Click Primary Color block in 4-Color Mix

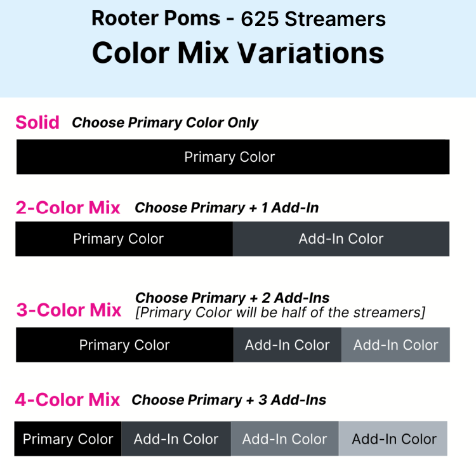68,439
